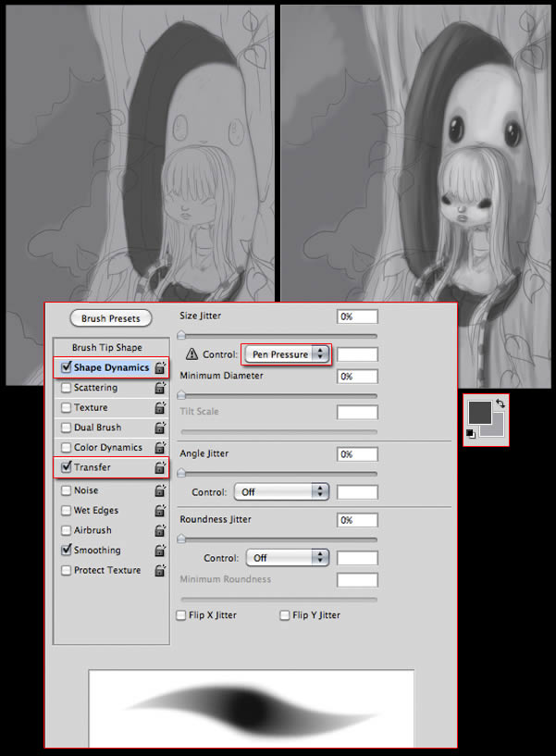Click the lock icon beside Noise
The width and height of the screenshot is (556, 756).
tap(160, 490)
